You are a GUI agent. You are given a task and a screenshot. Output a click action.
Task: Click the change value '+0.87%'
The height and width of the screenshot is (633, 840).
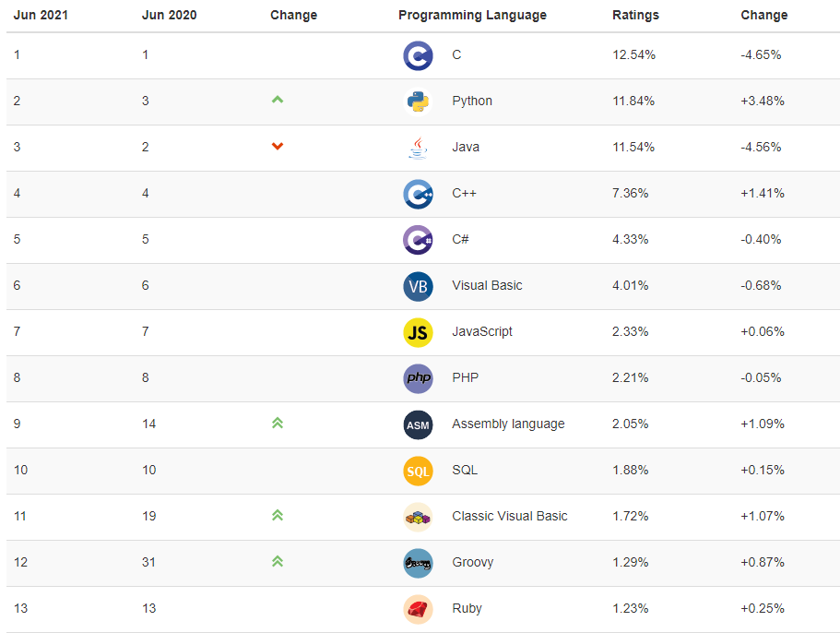pyautogui.click(x=763, y=562)
